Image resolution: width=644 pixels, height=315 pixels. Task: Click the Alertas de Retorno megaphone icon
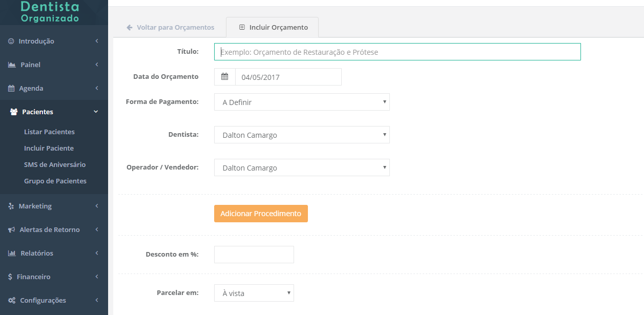pos(11,230)
